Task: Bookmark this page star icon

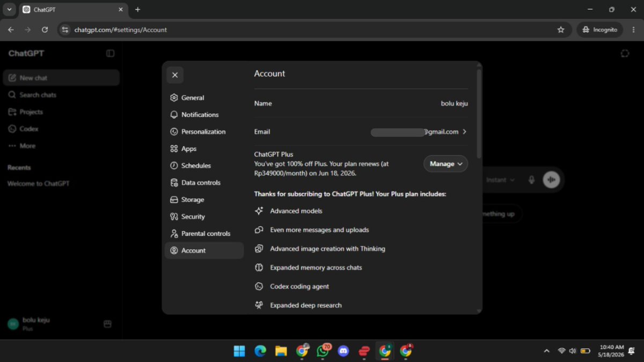Action: tap(561, 29)
